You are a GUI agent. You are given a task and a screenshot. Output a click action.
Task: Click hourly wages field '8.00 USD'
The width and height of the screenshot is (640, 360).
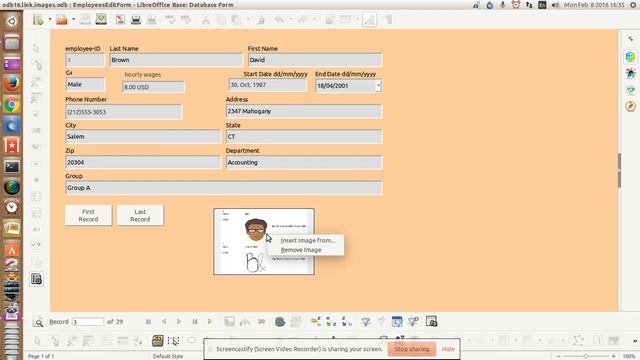pyautogui.click(x=153, y=87)
